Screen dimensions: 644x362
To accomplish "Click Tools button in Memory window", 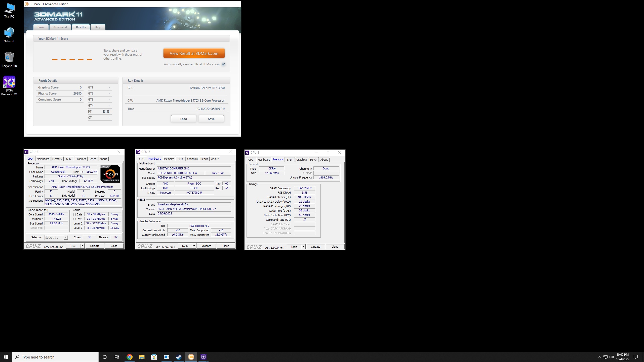I will coord(294,247).
